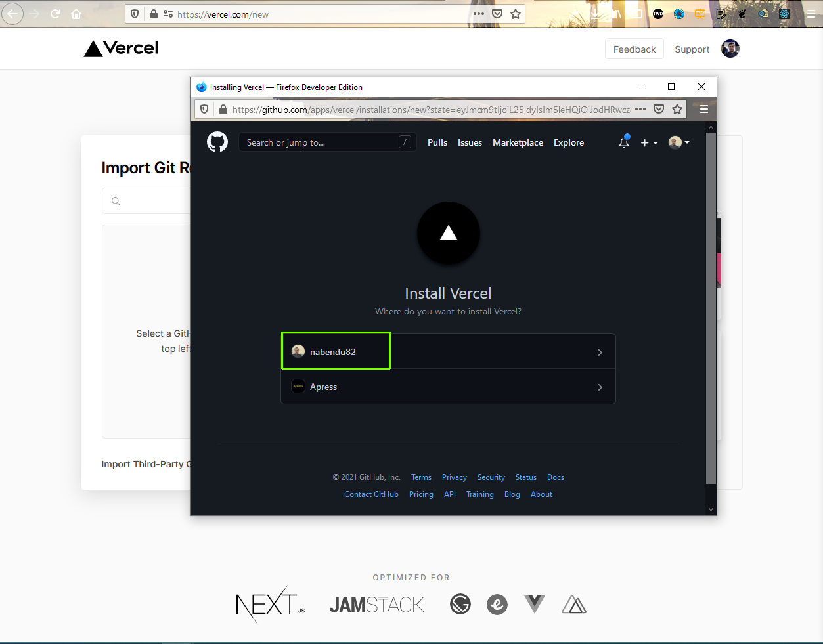Open the Feedback button on Vercel page
The width and height of the screenshot is (823, 644).
pyautogui.click(x=634, y=49)
